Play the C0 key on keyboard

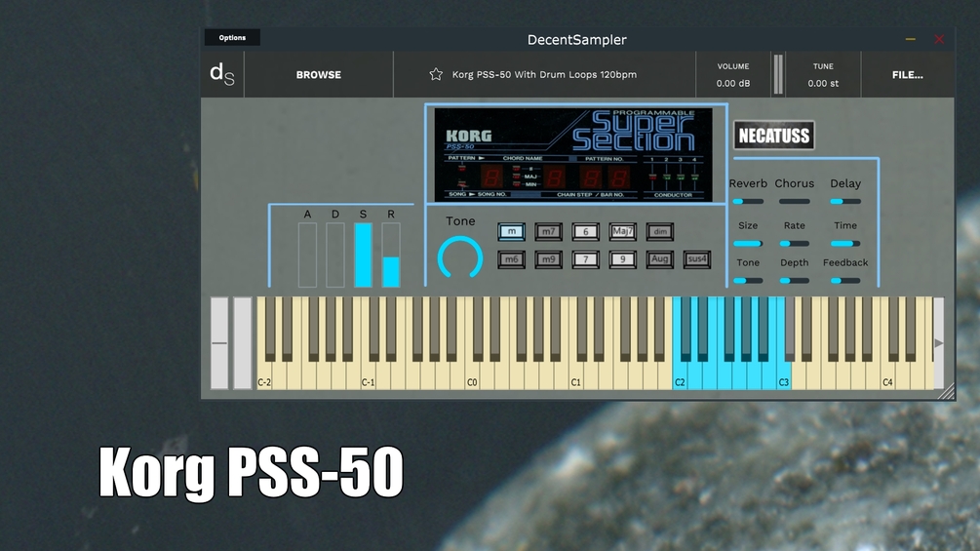pyautogui.click(x=472, y=374)
